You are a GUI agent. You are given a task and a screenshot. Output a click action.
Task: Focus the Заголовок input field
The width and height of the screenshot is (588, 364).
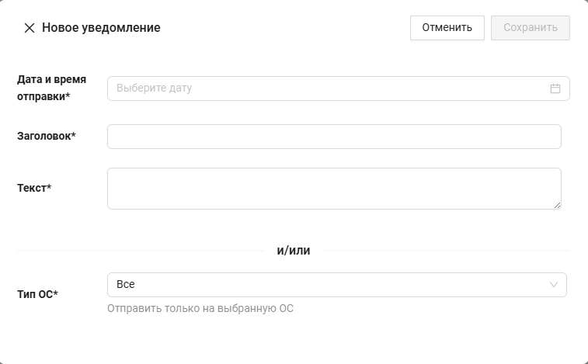[x=334, y=137]
